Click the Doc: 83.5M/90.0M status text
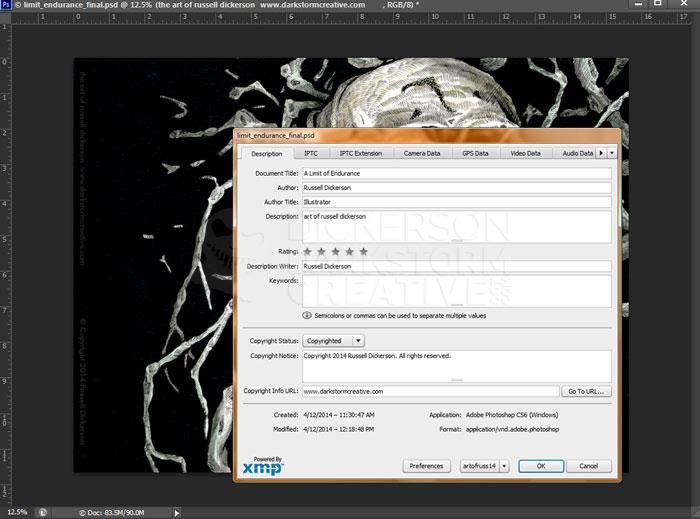The width and height of the screenshot is (700, 519). (x=115, y=513)
